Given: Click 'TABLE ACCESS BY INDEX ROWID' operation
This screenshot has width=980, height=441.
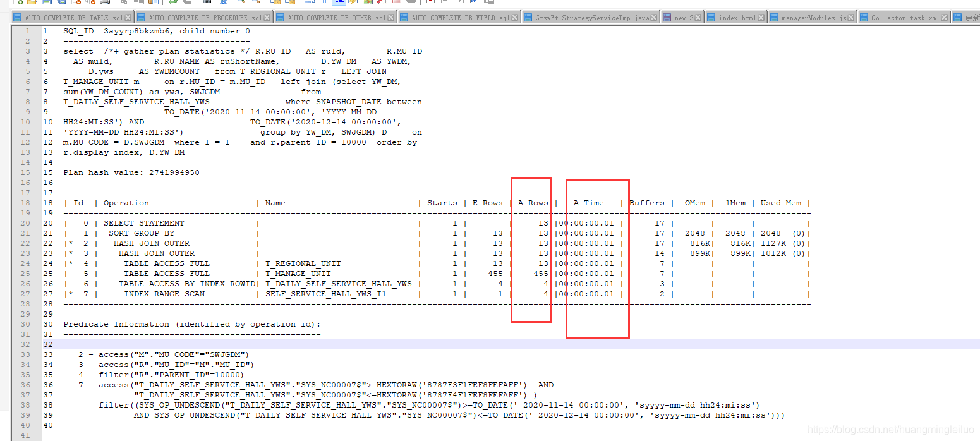Looking at the screenshot, I should click(187, 284).
